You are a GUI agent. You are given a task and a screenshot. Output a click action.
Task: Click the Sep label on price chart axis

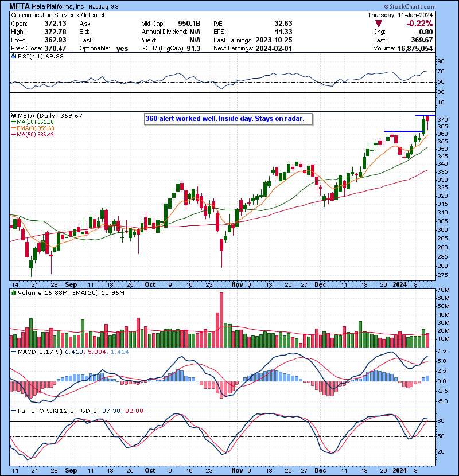71,285
